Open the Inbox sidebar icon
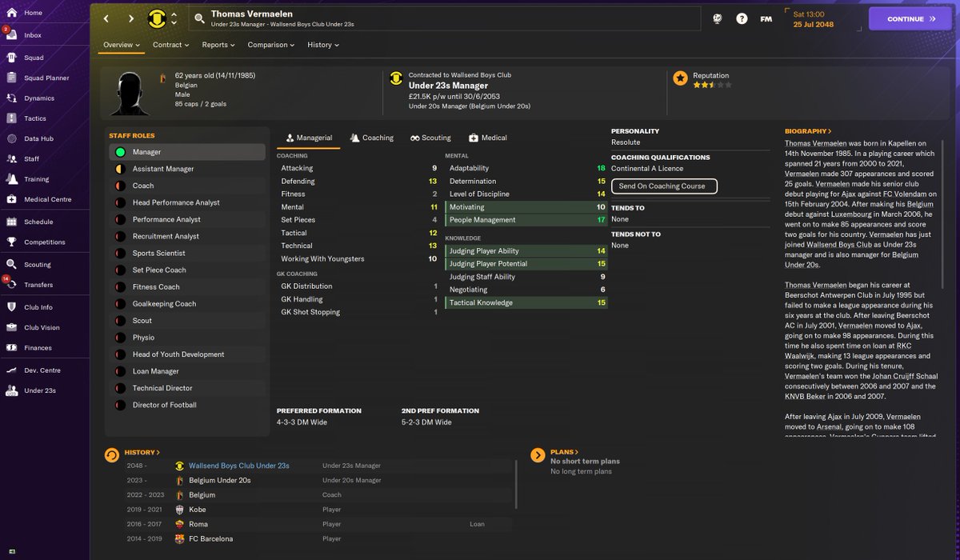The height and width of the screenshot is (560, 960). point(11,35)
